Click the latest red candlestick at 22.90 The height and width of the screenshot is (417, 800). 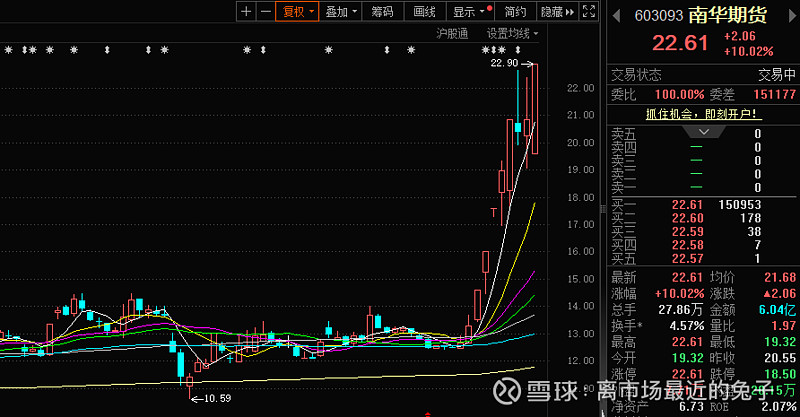[x=535, y=108]
